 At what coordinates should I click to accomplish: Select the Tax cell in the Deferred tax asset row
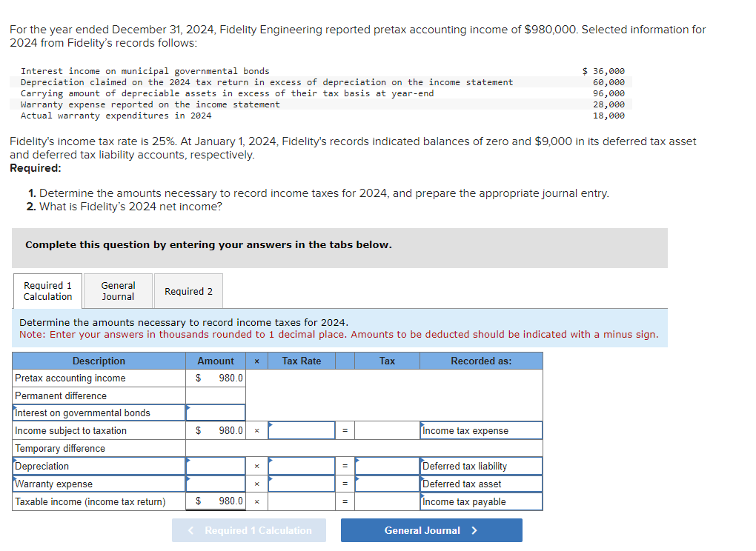pos(386,484)
